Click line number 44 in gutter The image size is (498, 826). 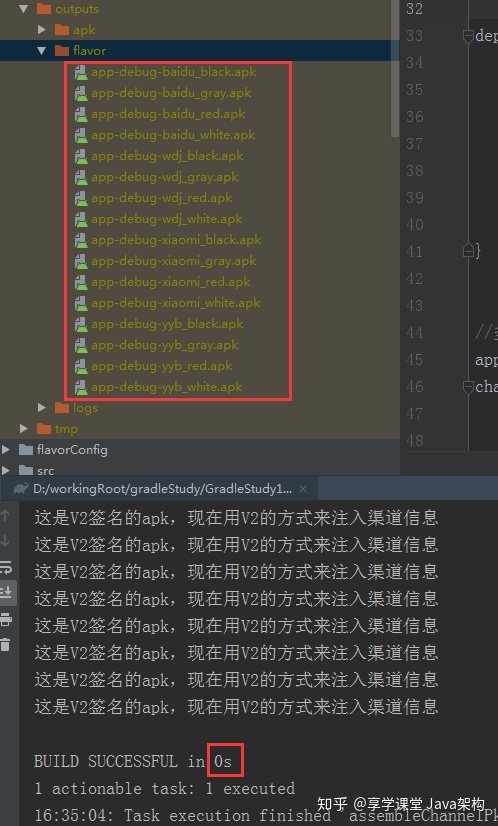point(415,332)
